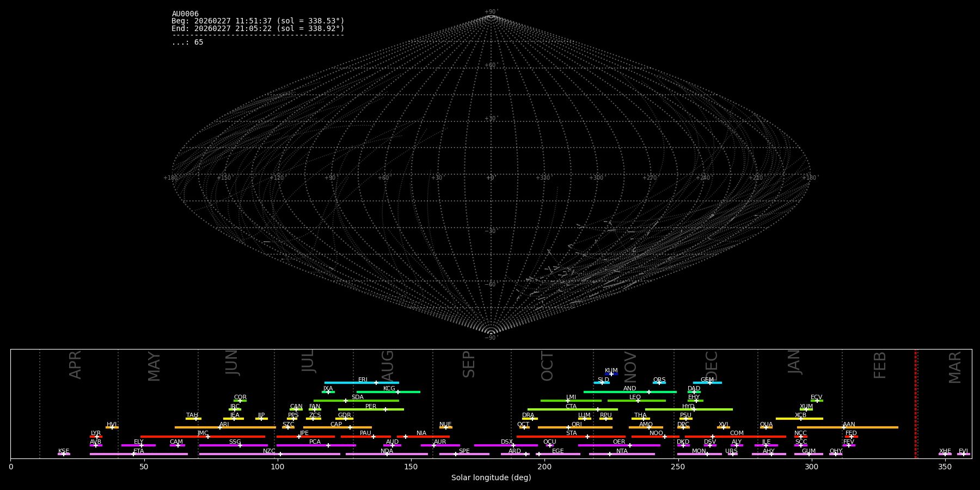
Task: Click the Solar longitude (deg) axis title
Action: click(491, 478)
